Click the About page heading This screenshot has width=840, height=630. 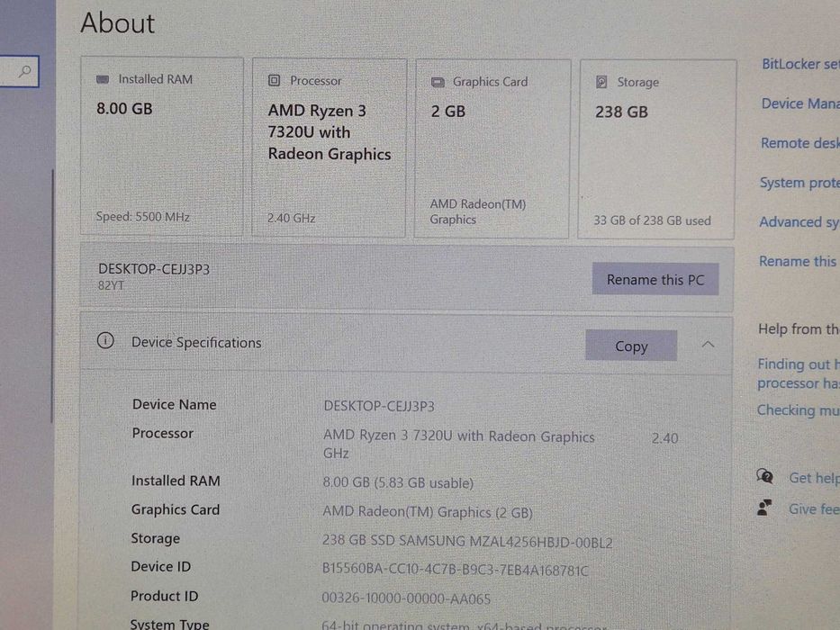point(117,23)
